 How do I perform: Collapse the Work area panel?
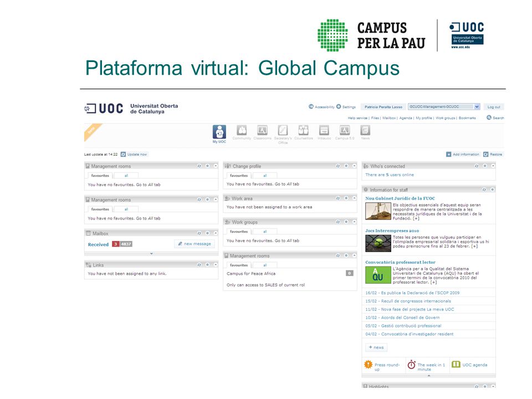point(354,198)
